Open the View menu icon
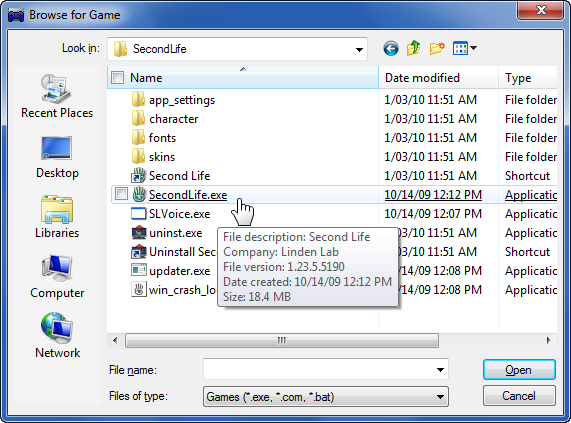Image resolution: width=571 pixels, height=423 pixels. 460,48
